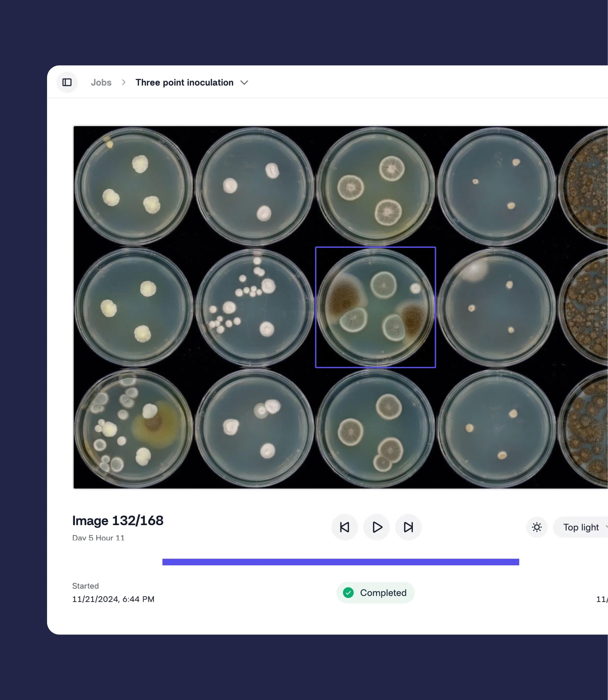This screenshot has width=608, height=700.
Task: Select the middle-row dish with many white colonies
Action: (255, 307)
